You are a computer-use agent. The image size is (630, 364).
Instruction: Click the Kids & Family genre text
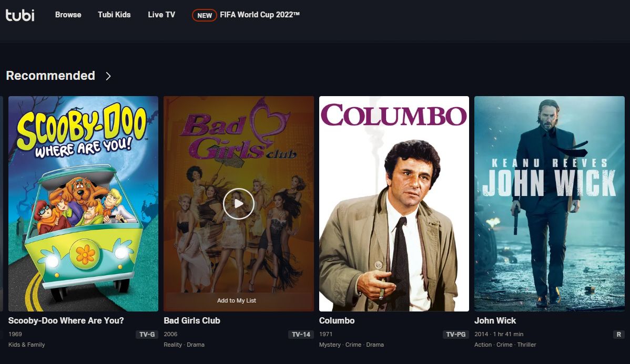[x=26, y=345]
